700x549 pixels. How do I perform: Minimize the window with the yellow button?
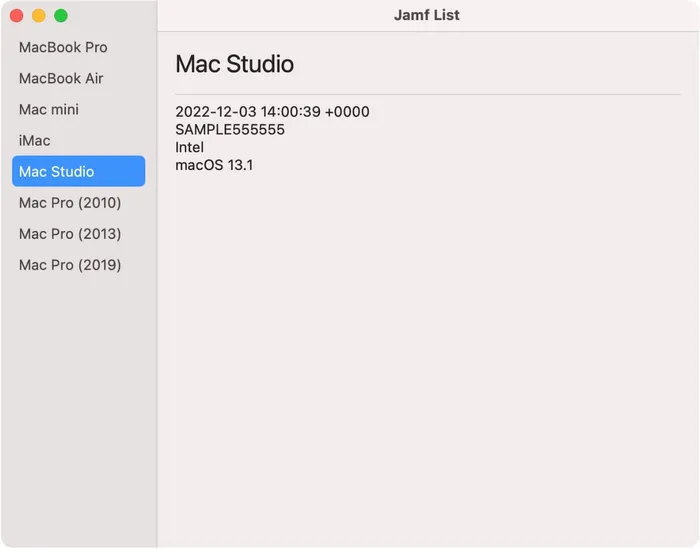coord(39,16)
